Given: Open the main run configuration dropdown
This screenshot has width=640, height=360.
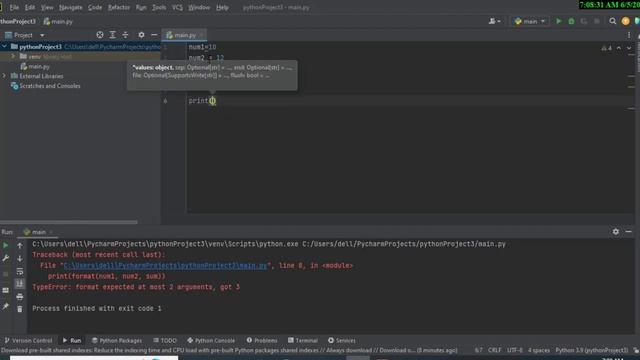Looking at the screenshot, I should tap(530, 21).
